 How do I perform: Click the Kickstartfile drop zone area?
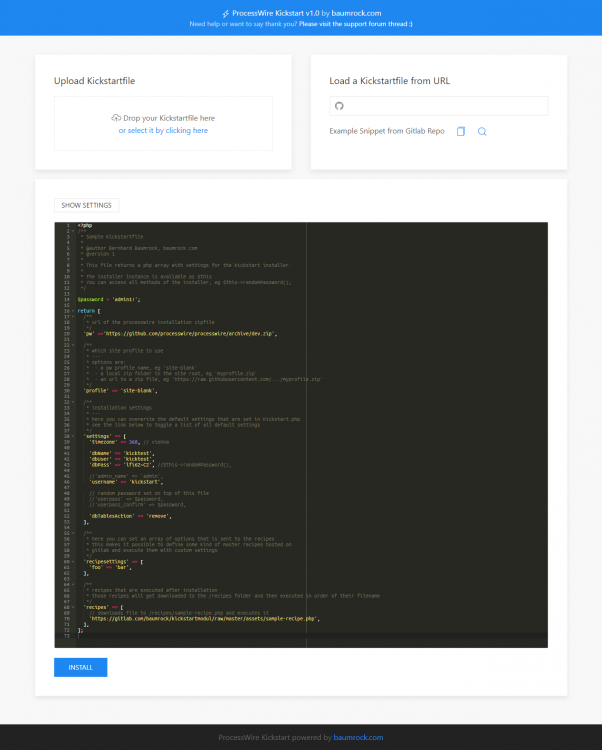click(163, 123)
